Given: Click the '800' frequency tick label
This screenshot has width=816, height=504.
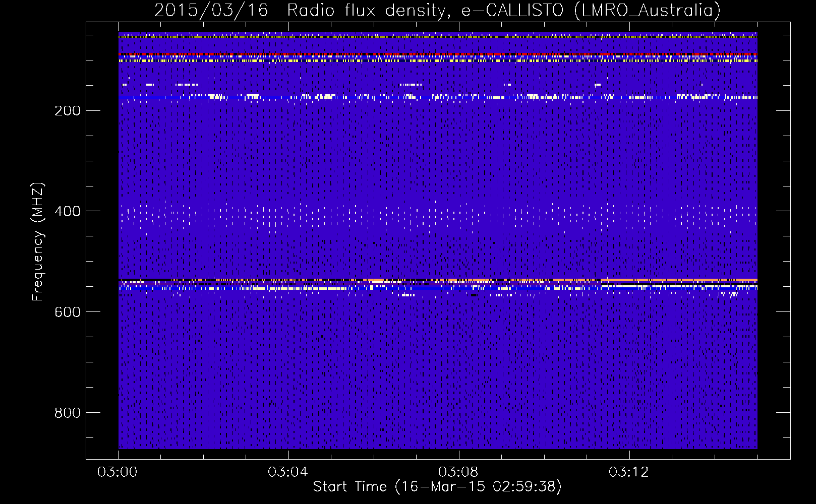Looking at the screenshot, I should point(68,413).
